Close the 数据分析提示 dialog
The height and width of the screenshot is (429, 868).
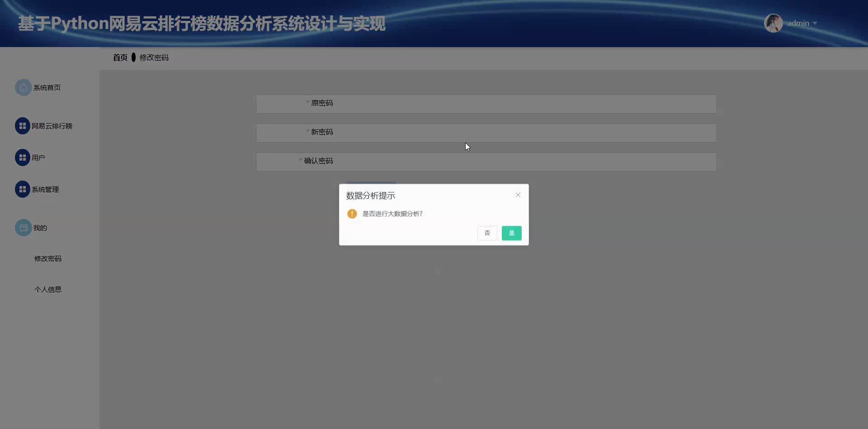point(518,195)
